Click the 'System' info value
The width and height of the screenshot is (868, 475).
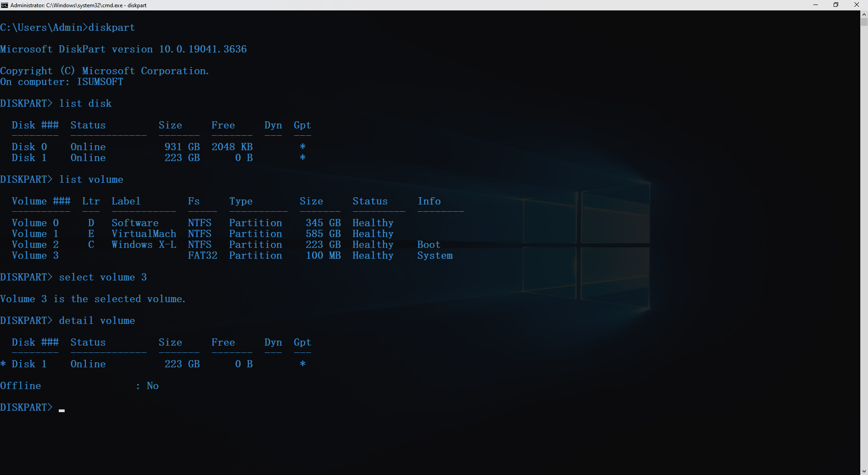click(x=435, y=256)
